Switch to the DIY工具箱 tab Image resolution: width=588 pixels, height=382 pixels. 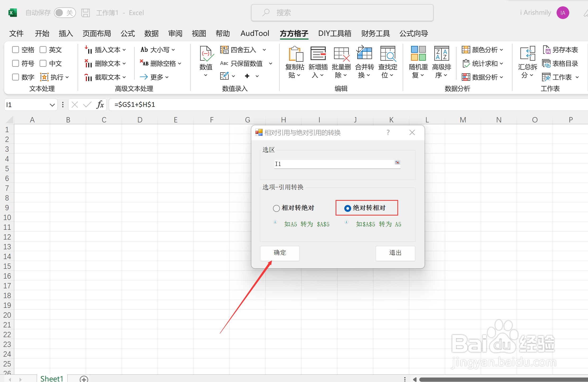[x=335, y=34]
